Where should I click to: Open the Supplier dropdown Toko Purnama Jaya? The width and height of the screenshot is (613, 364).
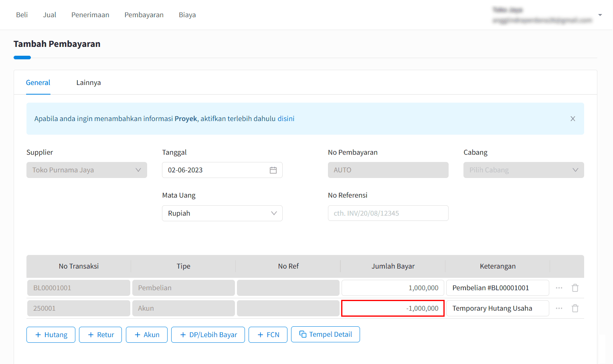click(x=87, y=170)
